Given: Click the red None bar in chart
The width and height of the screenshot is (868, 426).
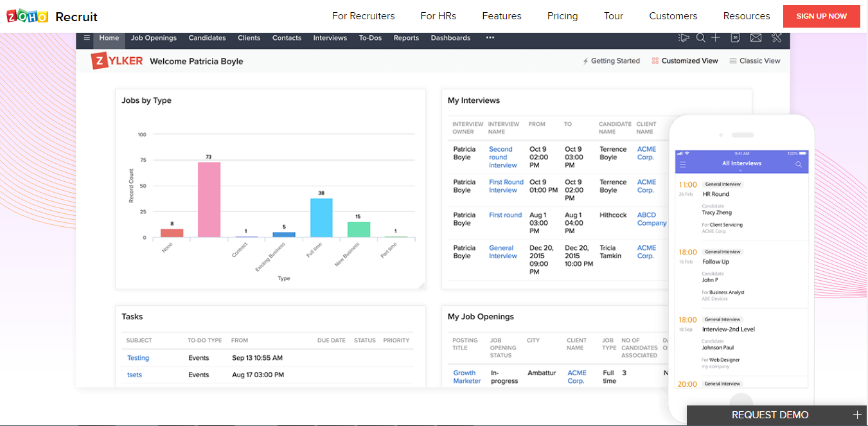Looking at the screenshot, I should coord(172,233).
